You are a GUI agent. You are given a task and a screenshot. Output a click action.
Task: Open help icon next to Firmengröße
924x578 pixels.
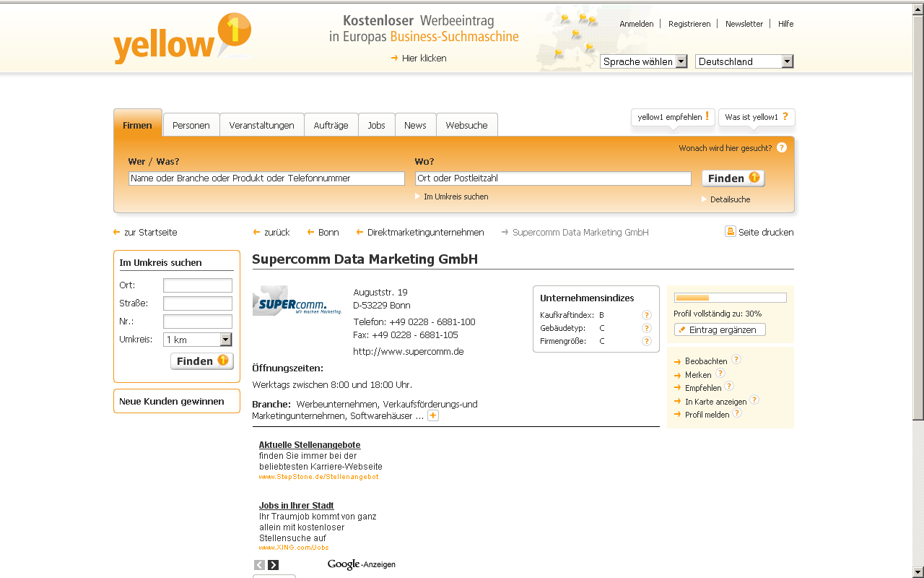click(647, 341)
